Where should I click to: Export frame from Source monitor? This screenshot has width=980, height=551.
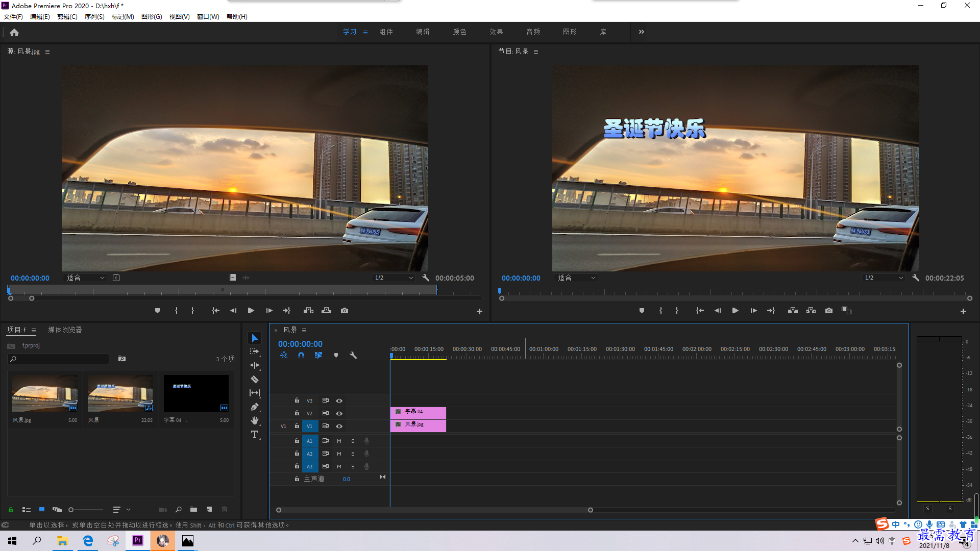(x=345, y=311)
